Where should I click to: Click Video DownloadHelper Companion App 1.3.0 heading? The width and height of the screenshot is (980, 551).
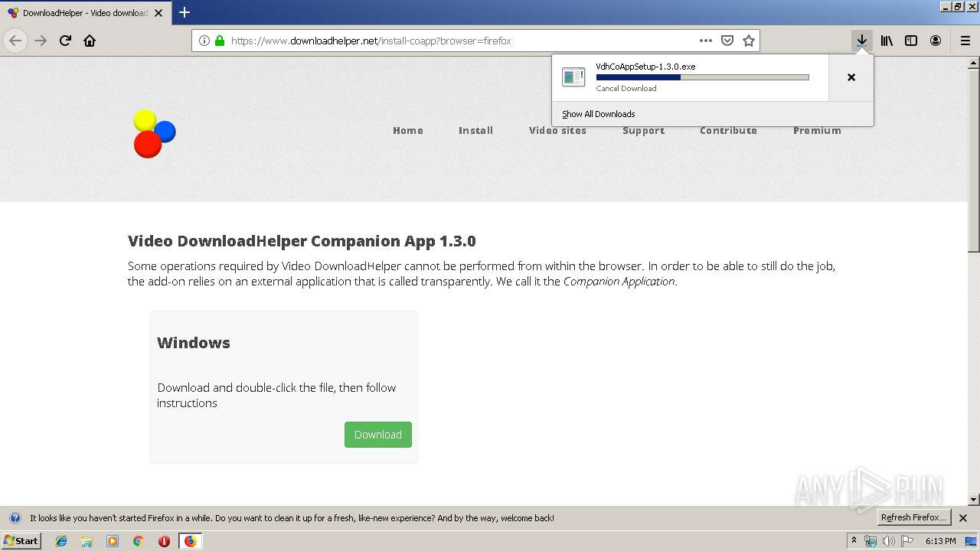[302, 241]
